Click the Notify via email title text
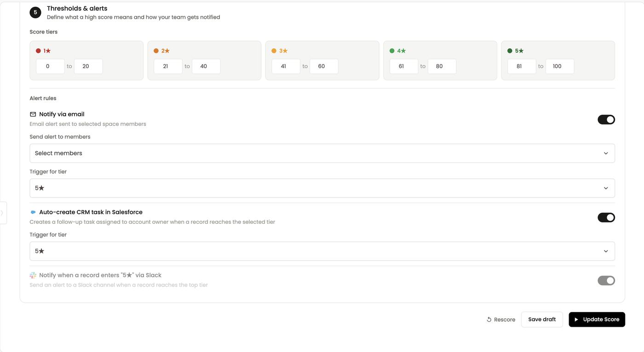The image size is (644, 352). 62,114
